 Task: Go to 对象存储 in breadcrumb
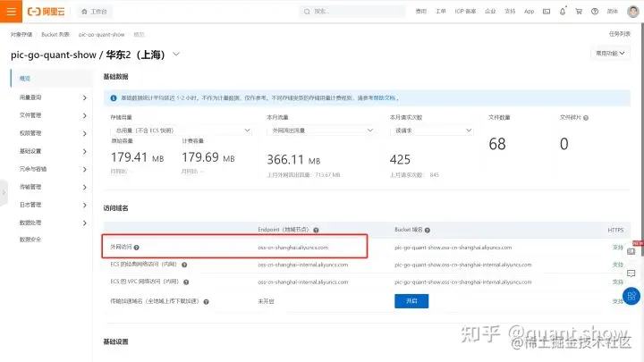pos(21,35)
